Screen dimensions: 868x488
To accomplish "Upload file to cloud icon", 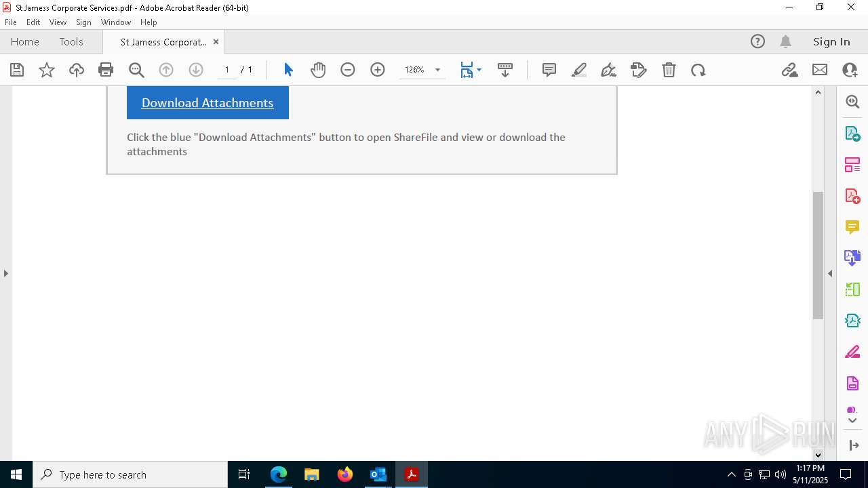I will point(77,70).
